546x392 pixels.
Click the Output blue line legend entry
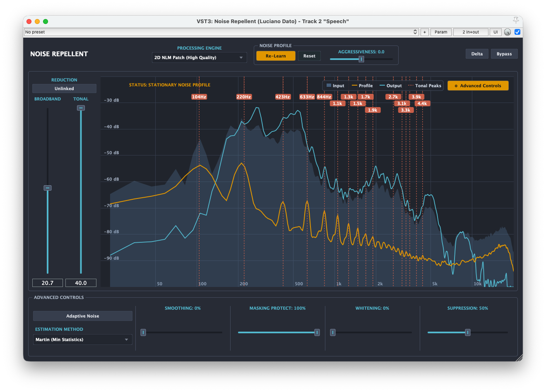click(x=390, y=86)
